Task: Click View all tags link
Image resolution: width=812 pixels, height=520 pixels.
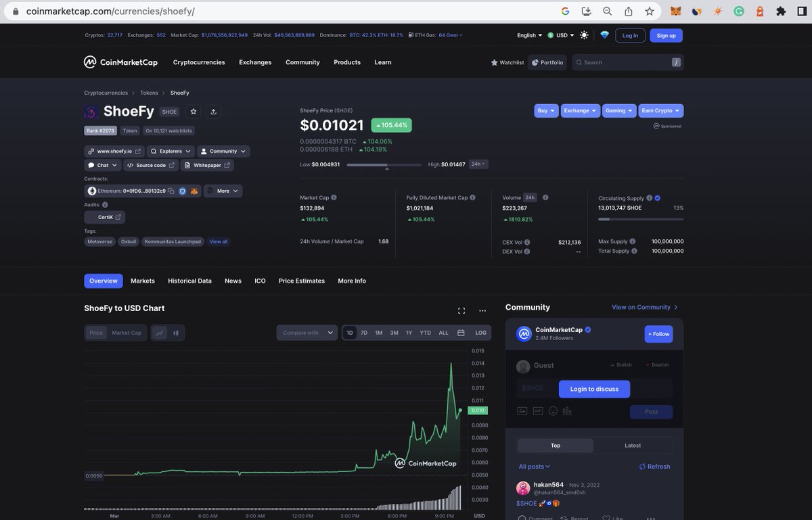Action: coord(219,241)
